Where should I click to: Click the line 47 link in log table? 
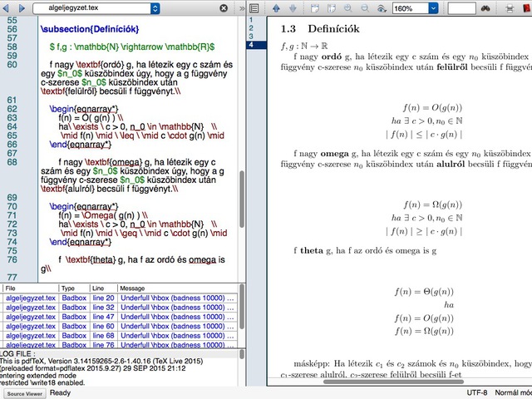pos(103,317)
